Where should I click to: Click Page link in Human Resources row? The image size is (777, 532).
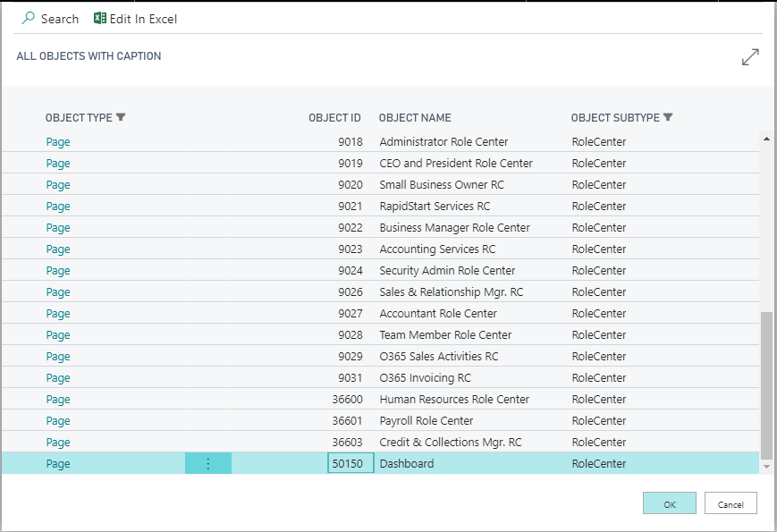[x=58, y=400]
